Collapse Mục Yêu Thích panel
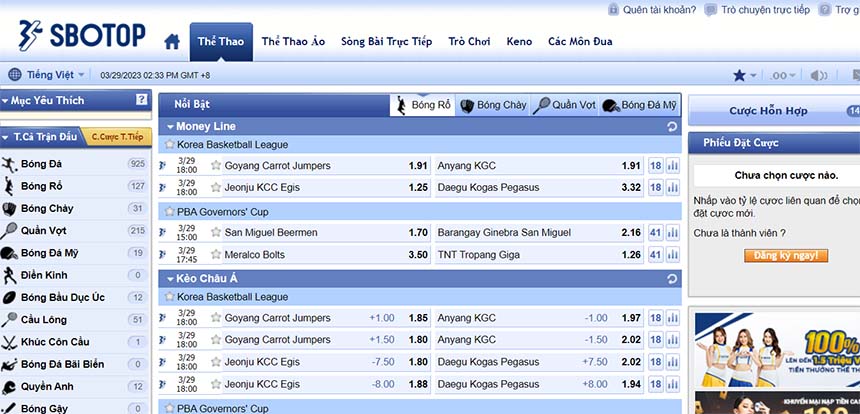Image resolution: width=860 pixels, height=414 pixels. [x=5, y=101]
